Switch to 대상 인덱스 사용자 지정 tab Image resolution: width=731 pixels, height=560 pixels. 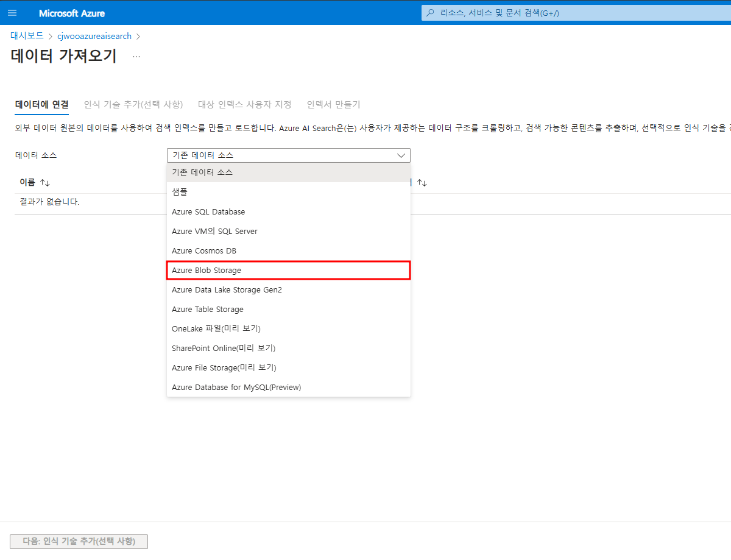point(245,105)
